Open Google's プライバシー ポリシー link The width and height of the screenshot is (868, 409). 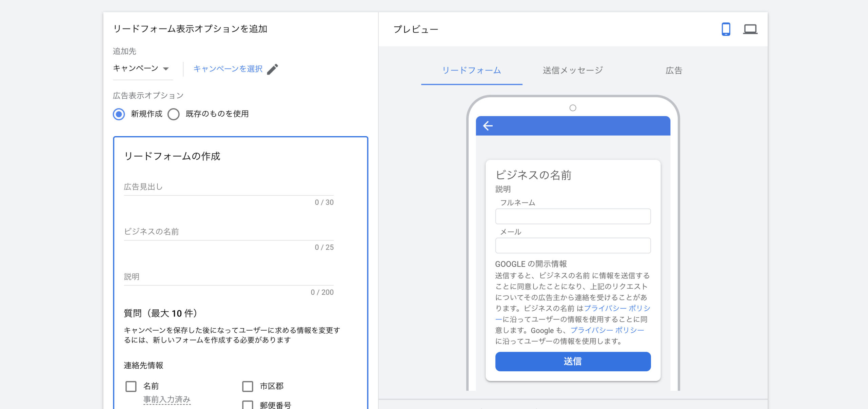pyautogui.click(x=607, y=330)
